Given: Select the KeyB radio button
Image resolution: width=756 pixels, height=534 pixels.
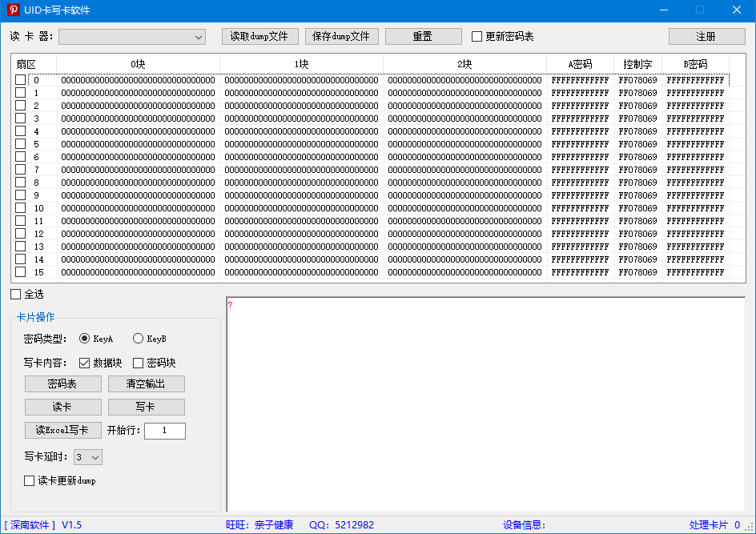Looking at the screenshot, I should point(138,339).
